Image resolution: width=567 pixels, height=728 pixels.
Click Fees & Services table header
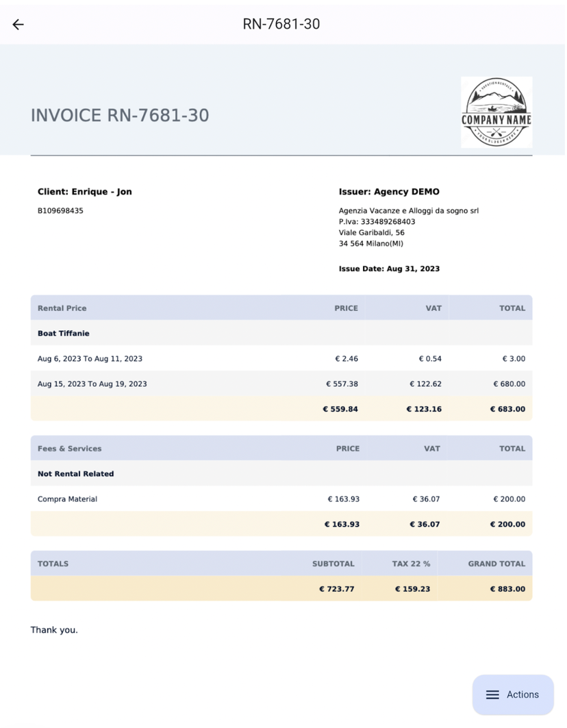[x=281, y=449]
